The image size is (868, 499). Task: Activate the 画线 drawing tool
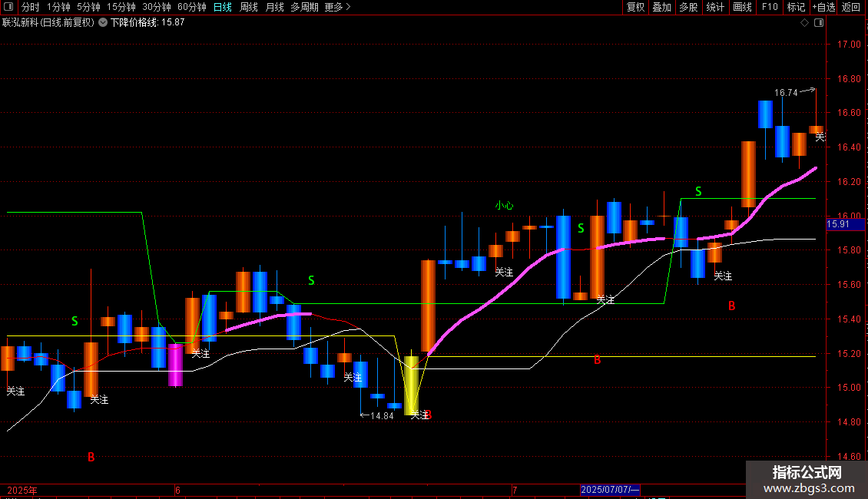(742, 7)
